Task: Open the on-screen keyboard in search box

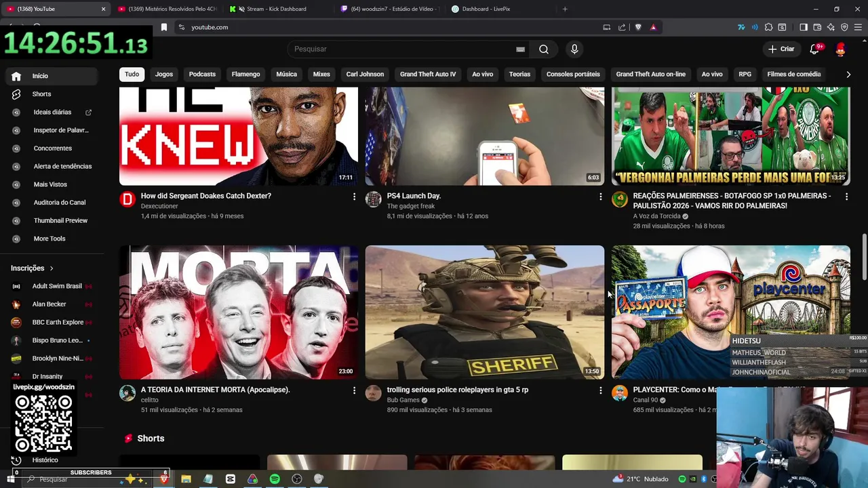Action: [520, 49]
